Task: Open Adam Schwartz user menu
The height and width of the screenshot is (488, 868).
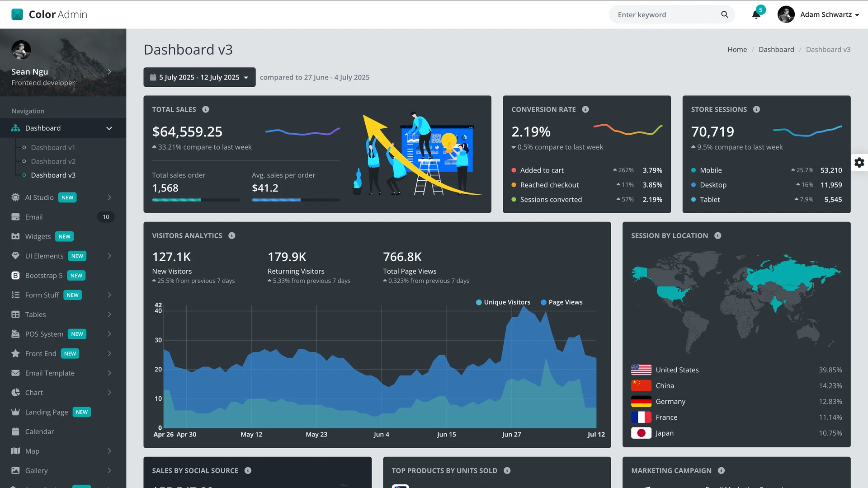Action: coord(818,14)
